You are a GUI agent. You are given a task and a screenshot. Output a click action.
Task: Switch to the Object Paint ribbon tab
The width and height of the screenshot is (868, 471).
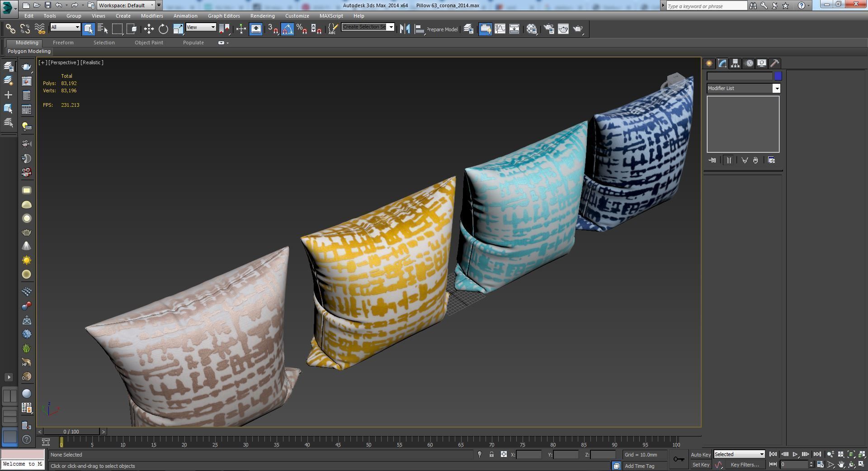[x=149, y=43]
